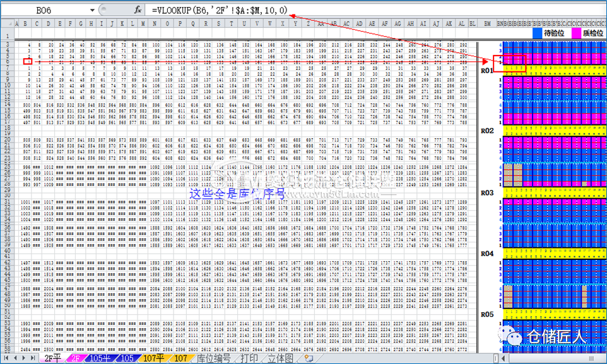Go to next sheet tab arrow
The width and height of the screenshot is (607, 364).
pyautogui.click(x=24, y=358)
